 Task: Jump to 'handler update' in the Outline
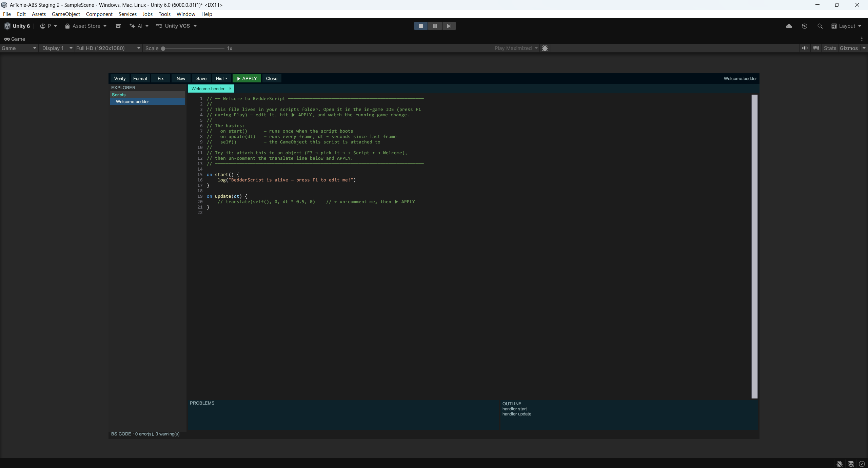(517, 414)
